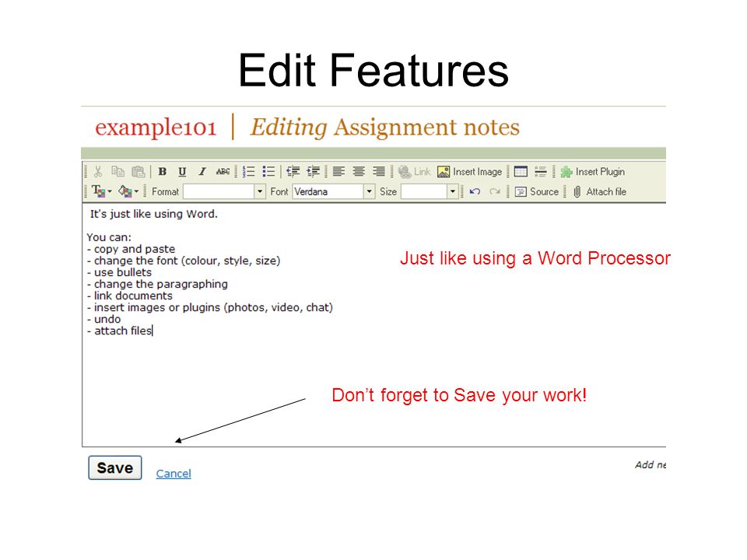
Task: Toggle underline formatting
Action: coord(182,171)
